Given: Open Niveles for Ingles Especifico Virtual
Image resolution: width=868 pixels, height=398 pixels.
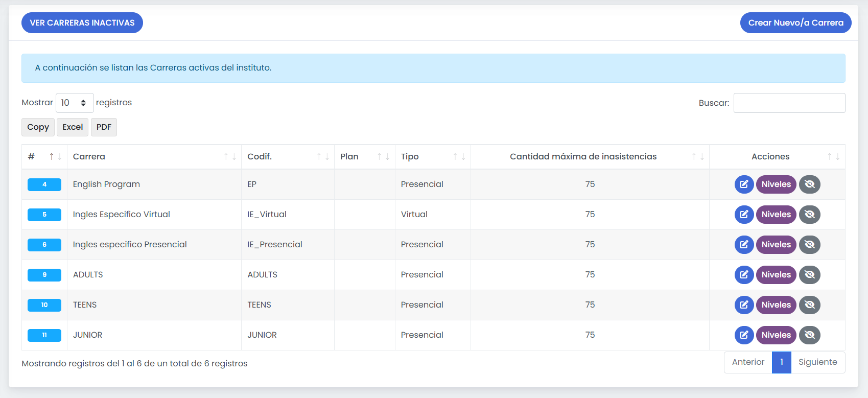Looking at the screenshot, I should coord(776,215).
